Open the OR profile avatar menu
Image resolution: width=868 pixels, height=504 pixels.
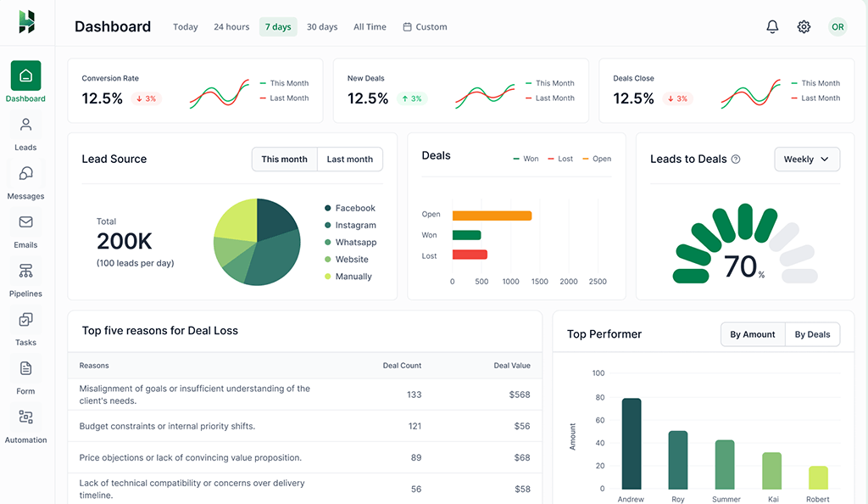pyautogui.click(x=837, y=26)
